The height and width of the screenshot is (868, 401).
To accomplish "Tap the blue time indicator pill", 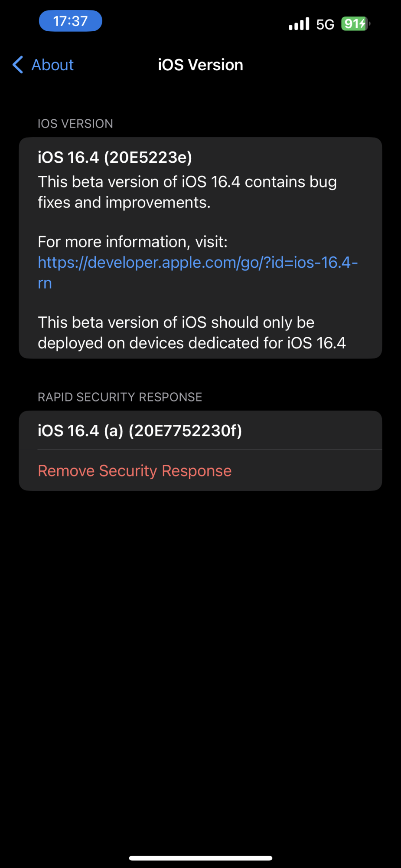I will click(70, 21).
